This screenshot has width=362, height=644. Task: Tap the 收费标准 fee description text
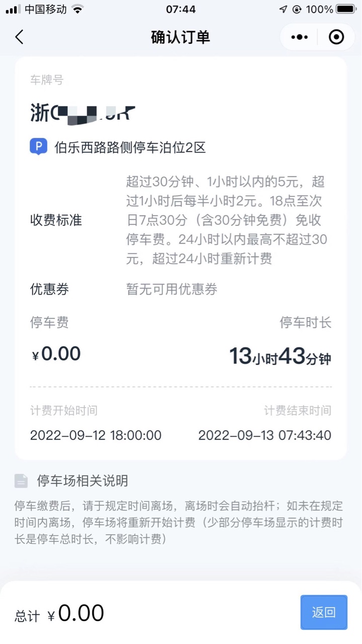pyautogui.click(x=226, y=220)
